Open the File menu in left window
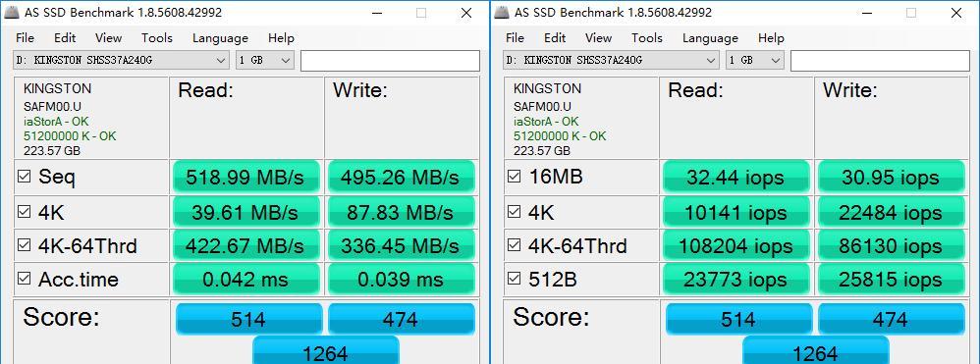The height and width of the screenshot is (364, 980). [25, 38]
